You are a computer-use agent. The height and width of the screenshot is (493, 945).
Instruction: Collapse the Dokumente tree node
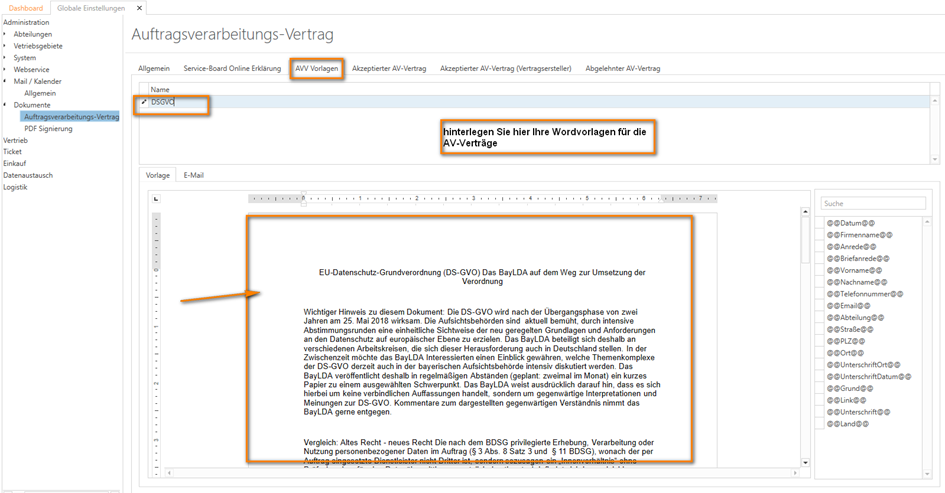5,105
